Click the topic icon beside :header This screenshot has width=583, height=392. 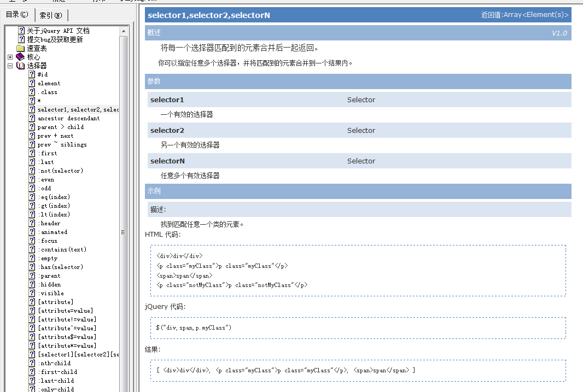point(32,223)
